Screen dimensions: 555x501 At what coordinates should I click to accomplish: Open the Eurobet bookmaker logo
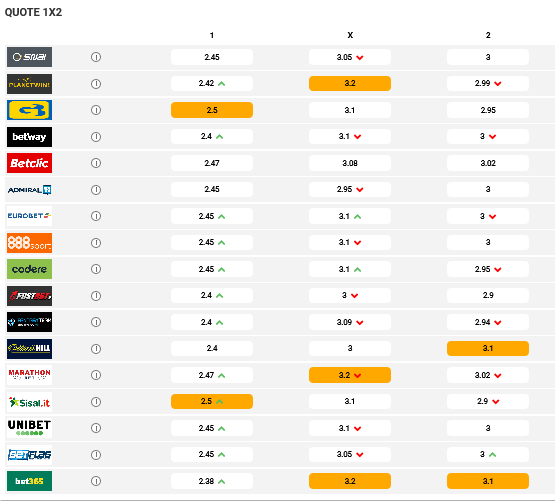pos(29,216)
